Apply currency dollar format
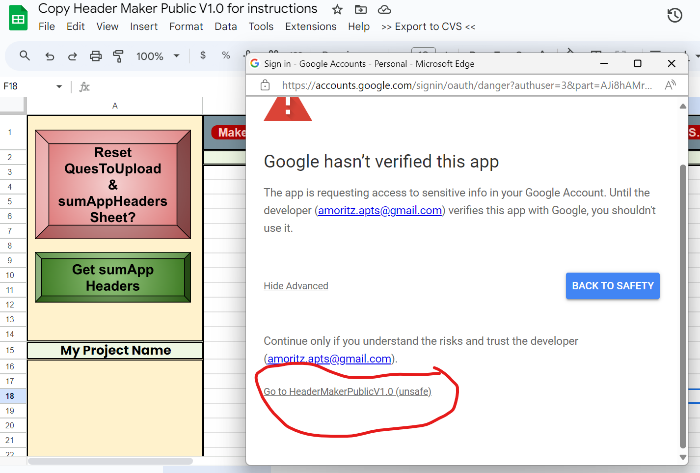 [203, 55]
